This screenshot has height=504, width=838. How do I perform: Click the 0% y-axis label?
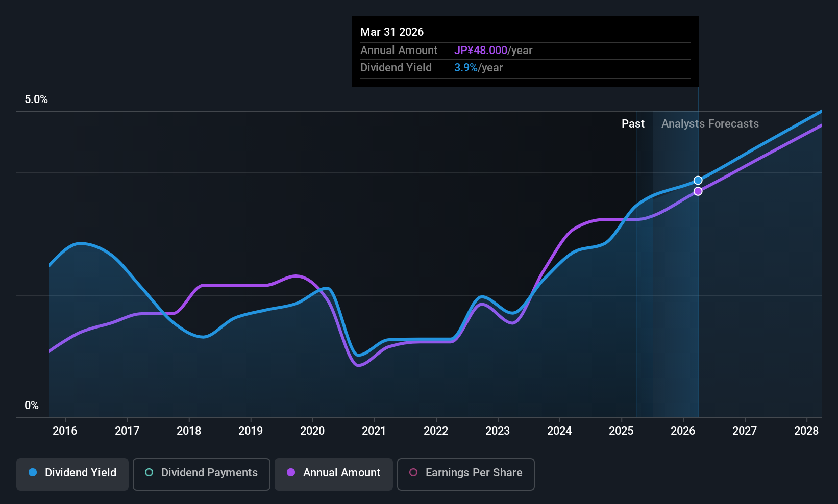tap(32, 406)
